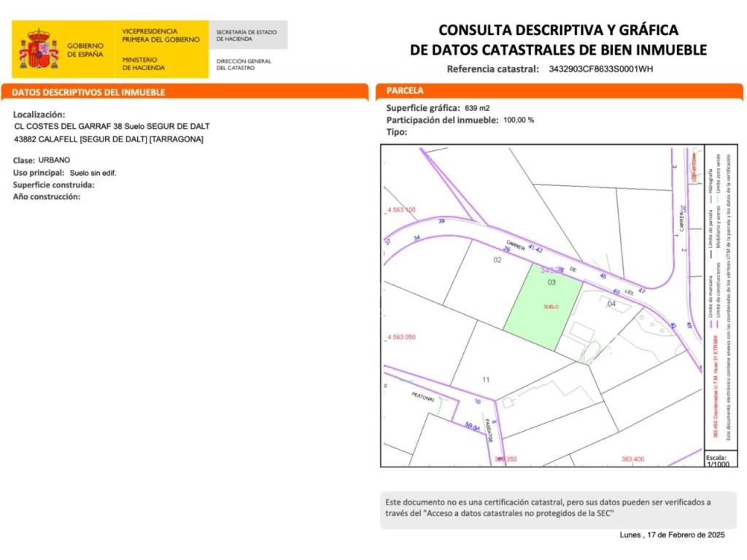Click the Spanish coat of arms emblem
The height and width of the screenshot is (560, 747).
coord(38,50)
